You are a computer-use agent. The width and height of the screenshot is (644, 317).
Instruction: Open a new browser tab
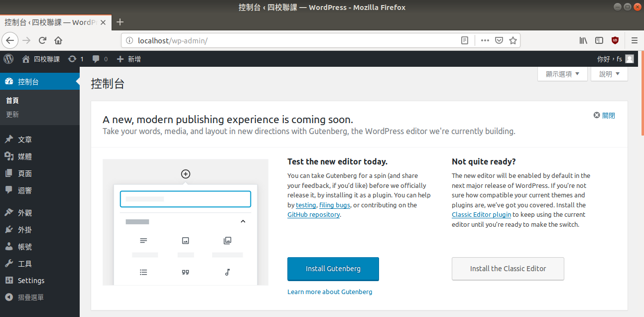click(x=120, y=22)
